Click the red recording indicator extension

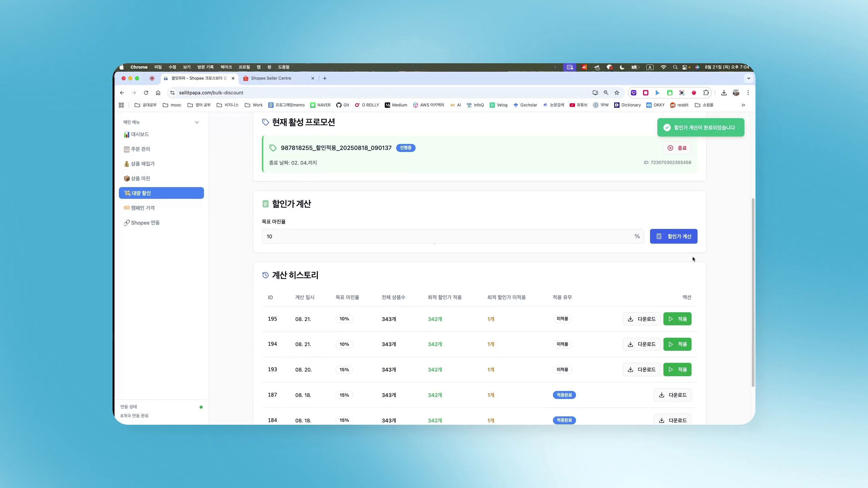tap(694, 93)
